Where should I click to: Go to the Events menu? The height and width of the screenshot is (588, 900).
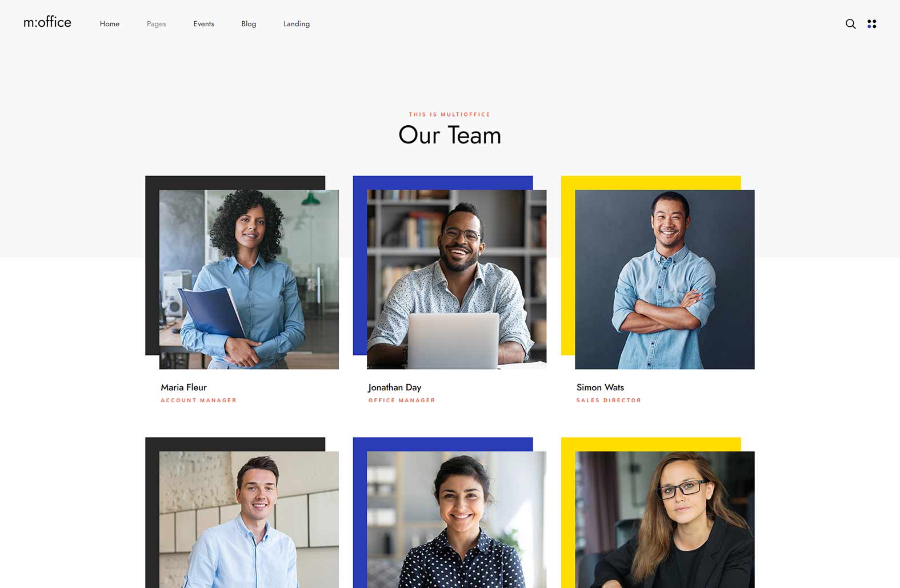point(203,24)
